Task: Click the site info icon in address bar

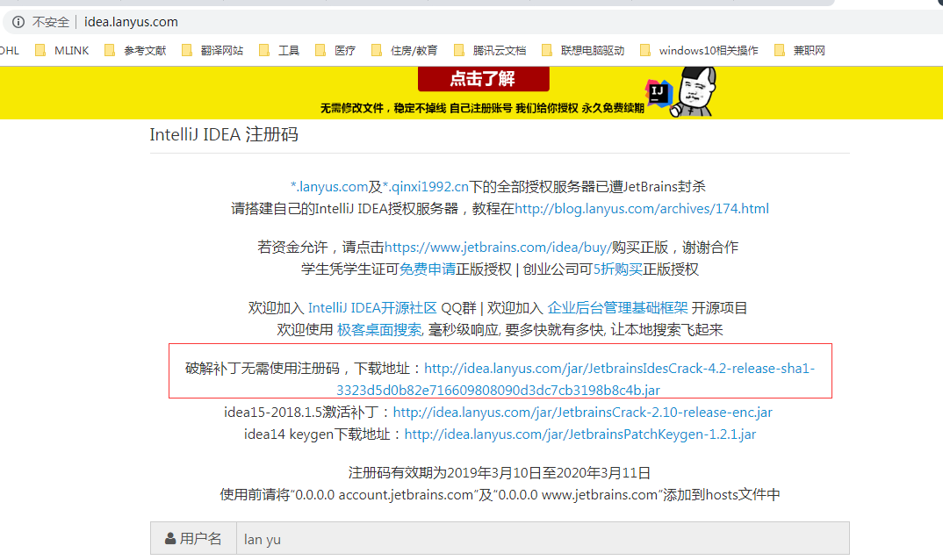Action: pos(18,22)
